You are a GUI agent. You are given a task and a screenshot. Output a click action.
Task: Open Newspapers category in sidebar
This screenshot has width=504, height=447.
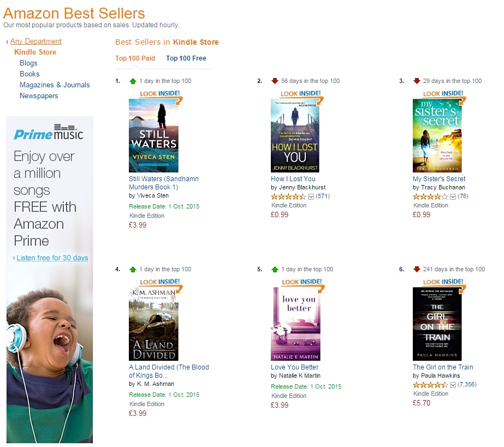[39, 96]
